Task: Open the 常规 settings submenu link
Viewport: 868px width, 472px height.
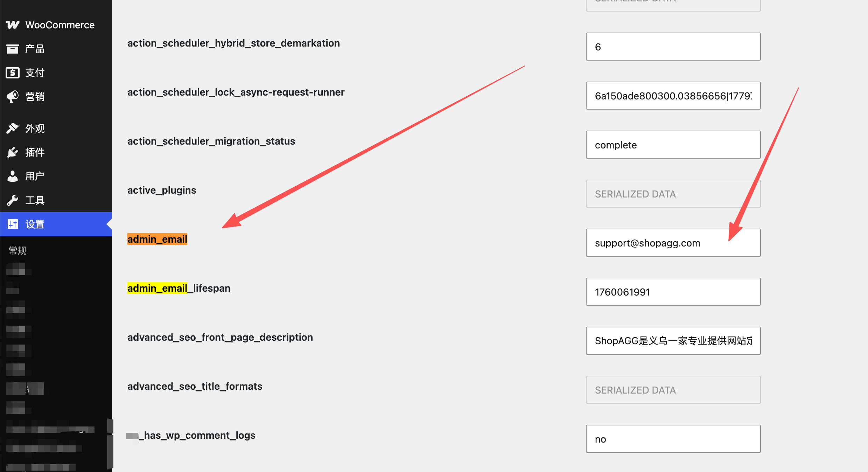Action: pos(17,251)
